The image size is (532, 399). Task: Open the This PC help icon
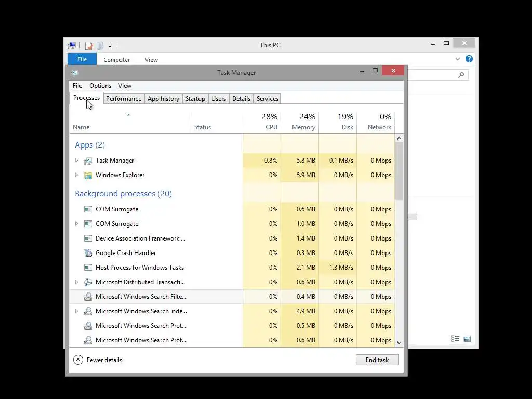click(469, 59)
